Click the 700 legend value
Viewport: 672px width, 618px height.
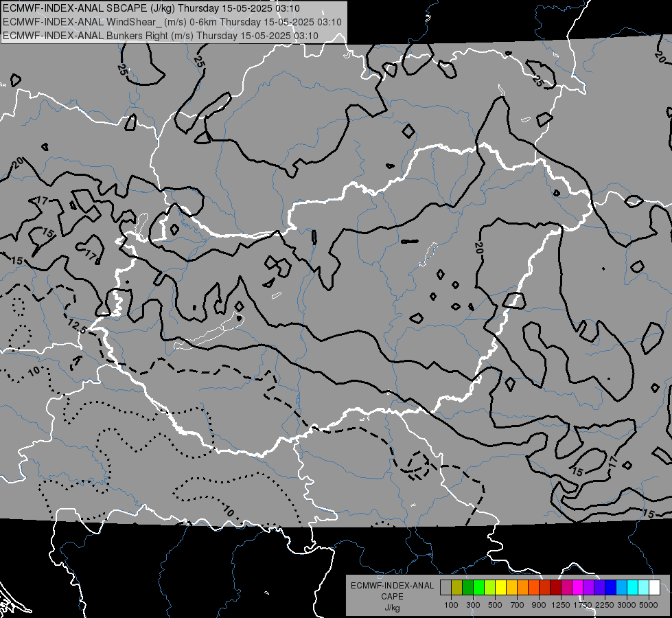coord(518,605)
